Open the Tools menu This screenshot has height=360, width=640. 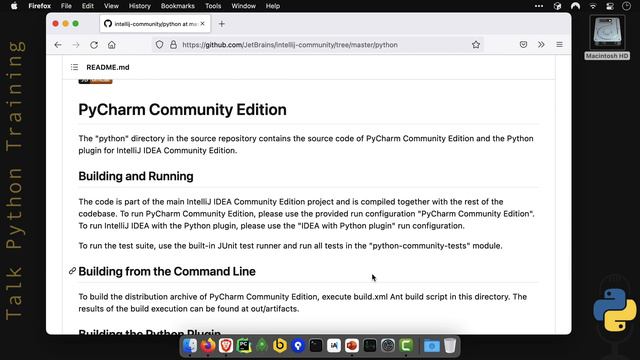[x=213, y=6]
